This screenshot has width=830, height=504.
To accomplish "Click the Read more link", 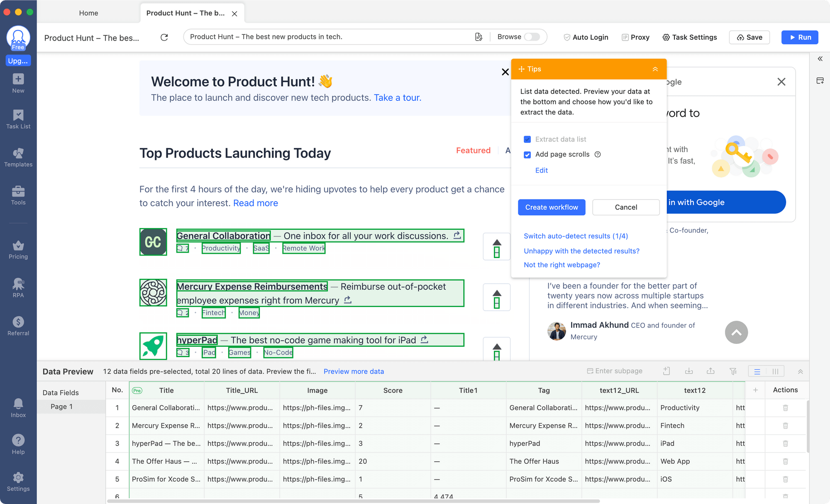I will [256, 203].
